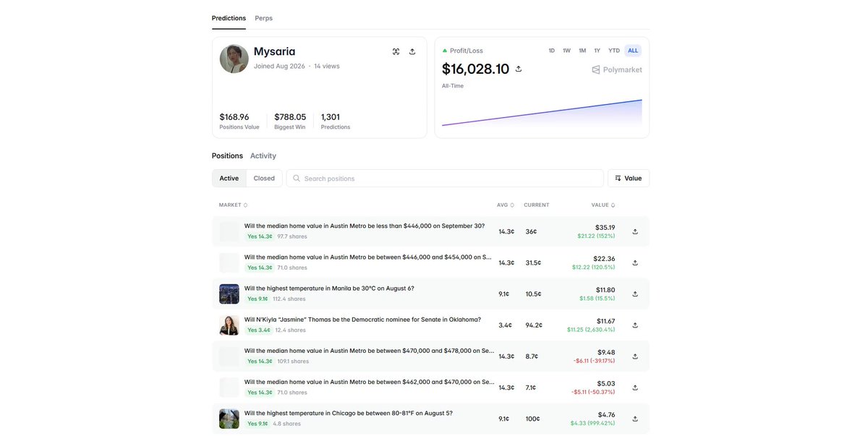Image resolution: width=868 pixels, height=436 pixels.
Task: Share the Chicago 80-81°F temperature position
Action: (x=635, y=419)
